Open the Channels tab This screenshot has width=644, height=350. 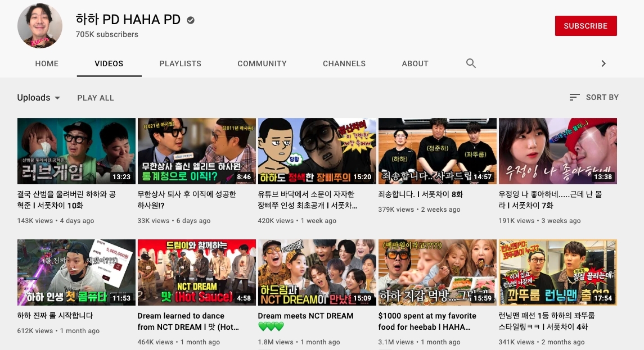344,63
